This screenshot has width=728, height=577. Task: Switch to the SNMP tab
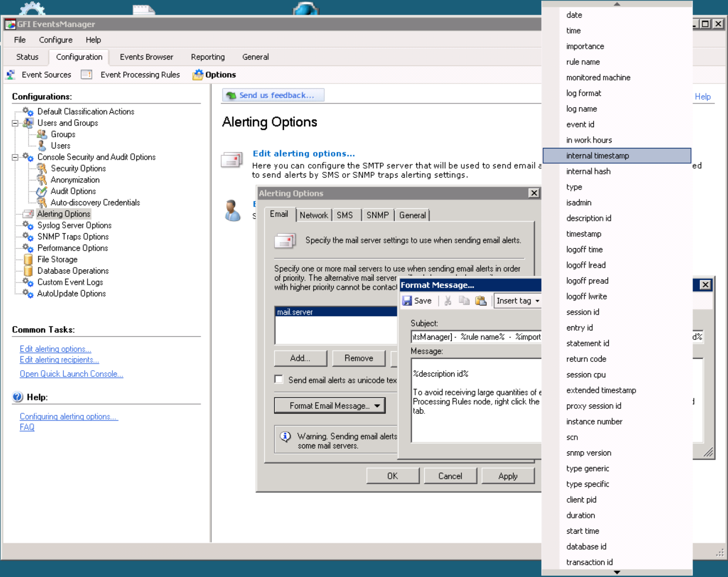[377, 215]
